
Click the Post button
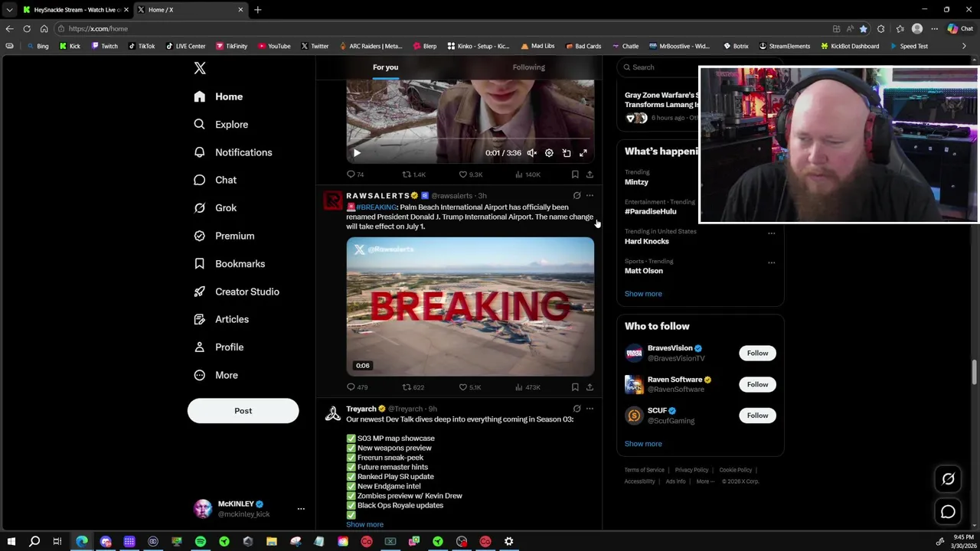(x=243, y=411)
